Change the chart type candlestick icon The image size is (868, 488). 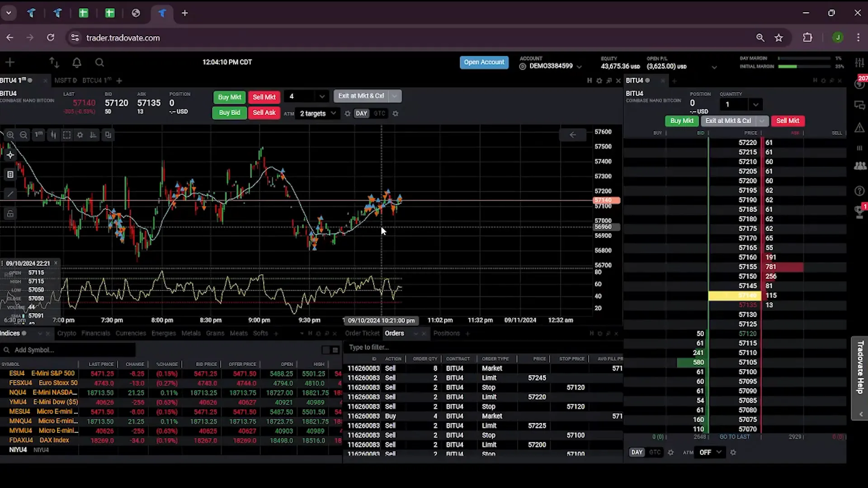tap(53, 135)
